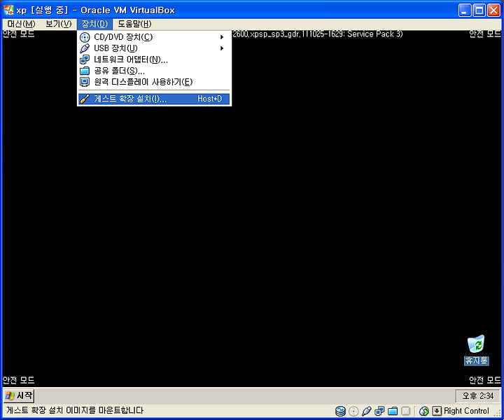Click the optical disc status bar icon
504x420 pixels.
tap(353, 411)
